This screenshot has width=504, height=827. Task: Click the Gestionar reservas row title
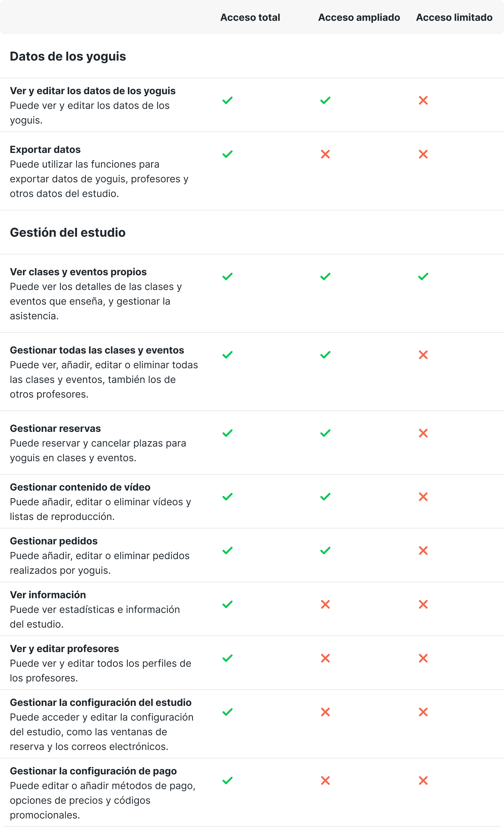click(x=55, y=428)
